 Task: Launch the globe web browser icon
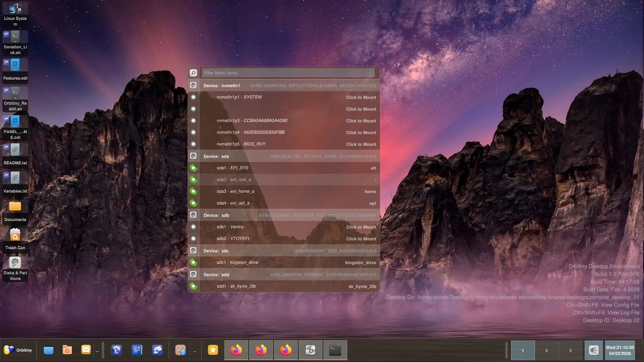click(x=117, y=350)
